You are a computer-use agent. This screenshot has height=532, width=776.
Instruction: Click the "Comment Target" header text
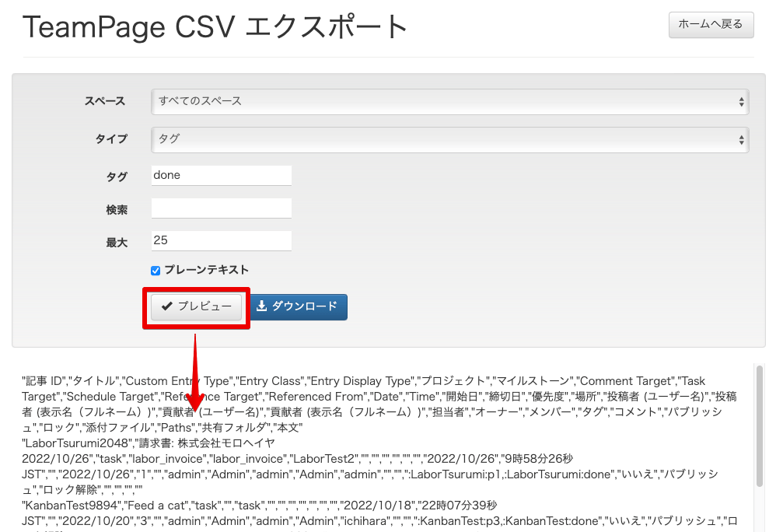[x=624, y=381]
